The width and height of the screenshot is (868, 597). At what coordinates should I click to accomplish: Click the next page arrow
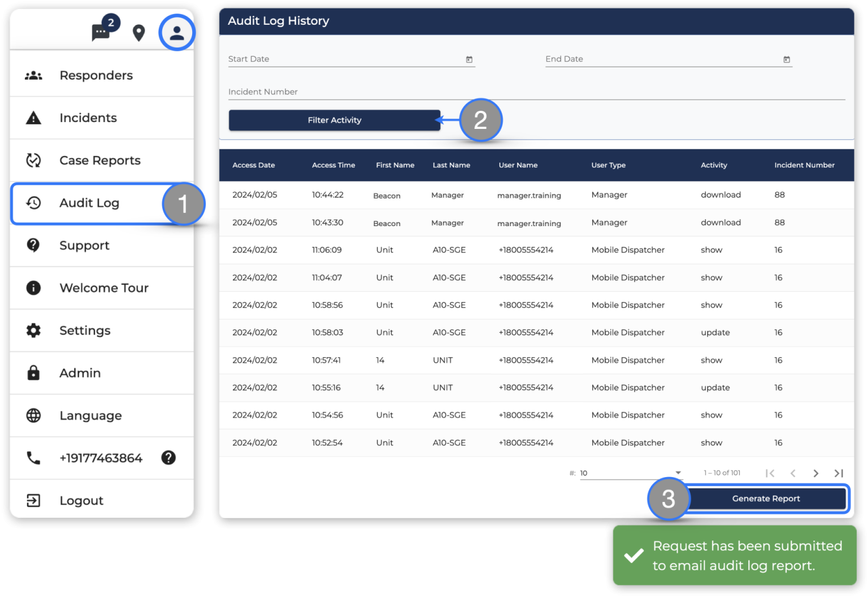coord(815,473)
